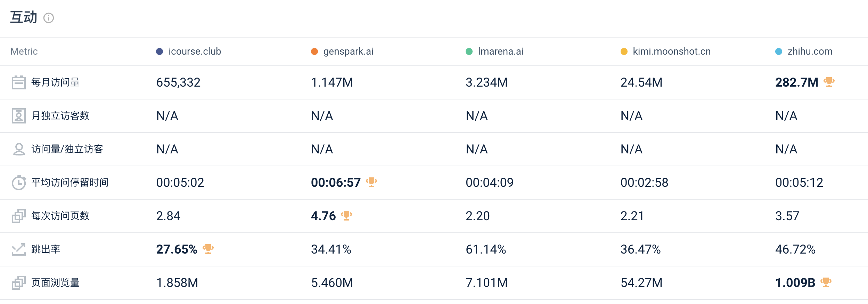
Task: Open the kimi.moonshot.cn column header
Action: [672, 51]
